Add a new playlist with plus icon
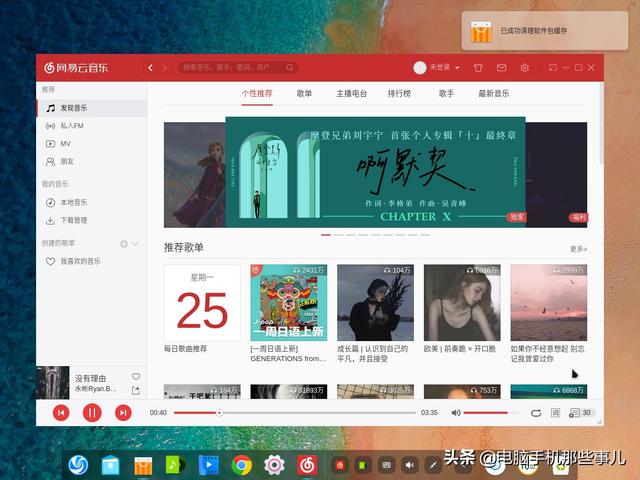640x480 pixels. click(x=124, y=243)
